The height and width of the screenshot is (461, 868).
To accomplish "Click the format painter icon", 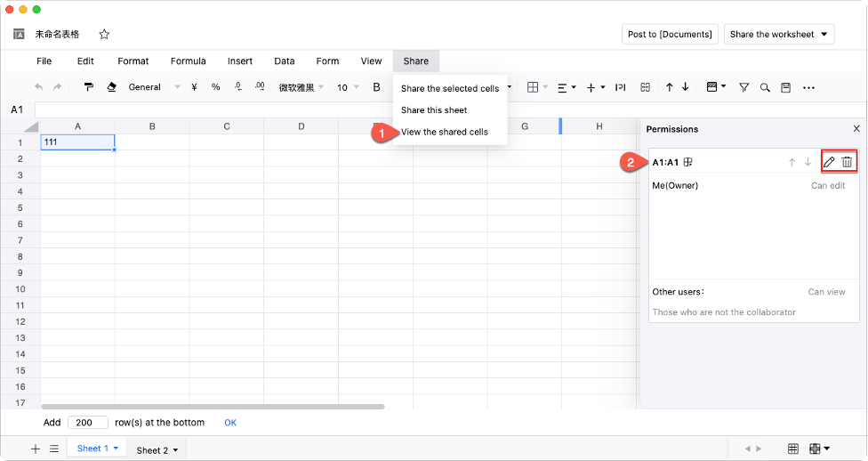I will click(x=89, y=87).
